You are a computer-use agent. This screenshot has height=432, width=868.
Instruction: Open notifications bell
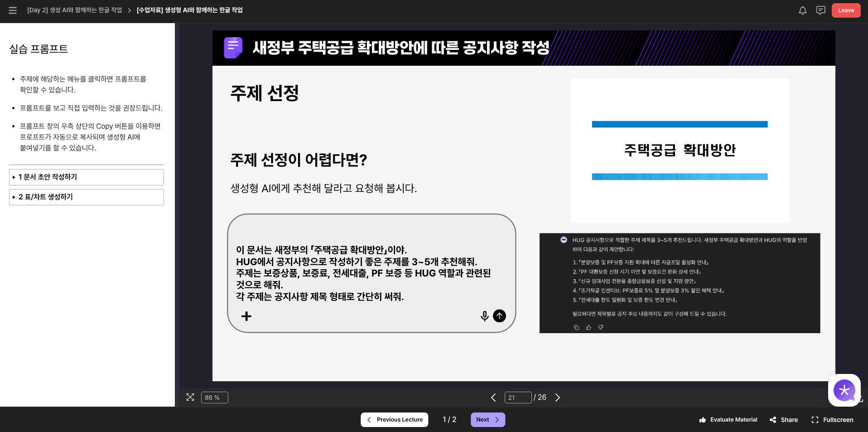(x=802, y=10)
